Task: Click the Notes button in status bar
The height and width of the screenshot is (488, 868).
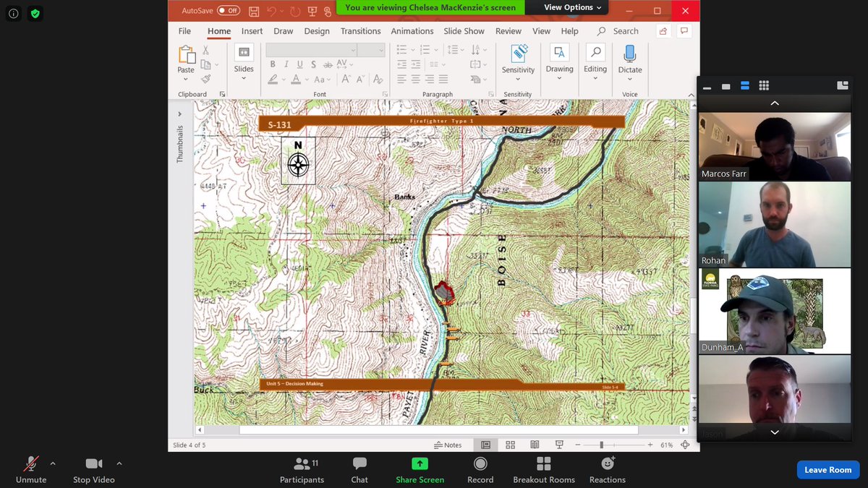Action: pyautogui.click(x=448, y=445)
